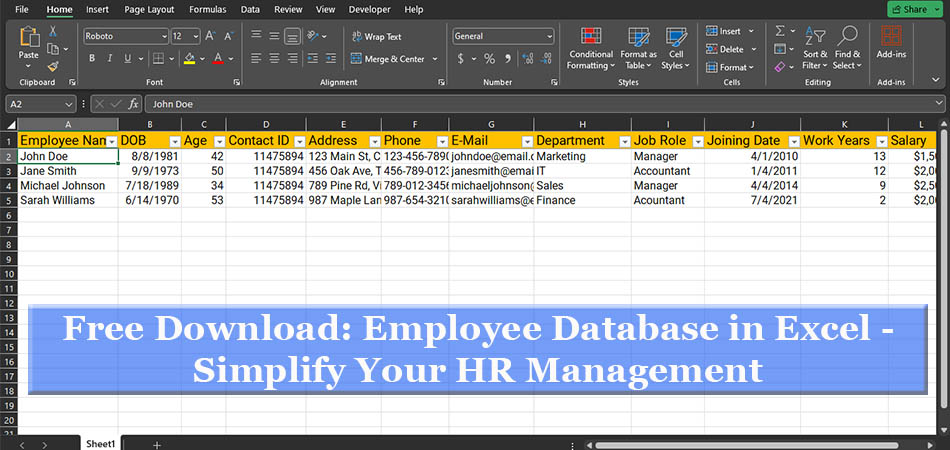Click the Cut scissors icon

[52, 32]
